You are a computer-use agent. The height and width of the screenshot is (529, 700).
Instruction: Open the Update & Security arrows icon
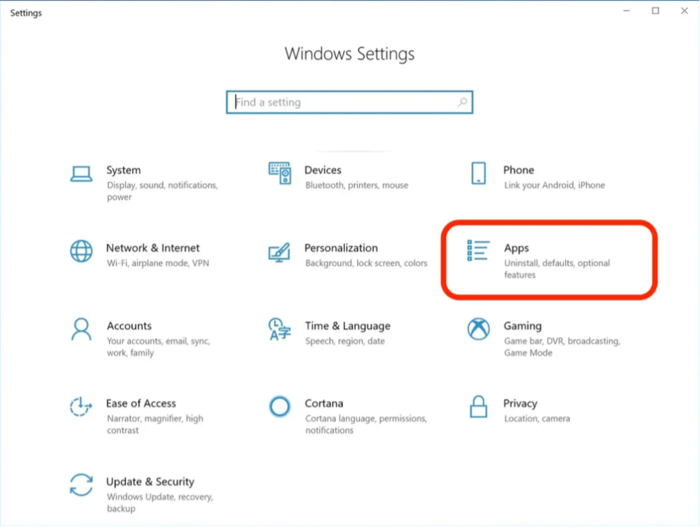[x=81, y=485]
